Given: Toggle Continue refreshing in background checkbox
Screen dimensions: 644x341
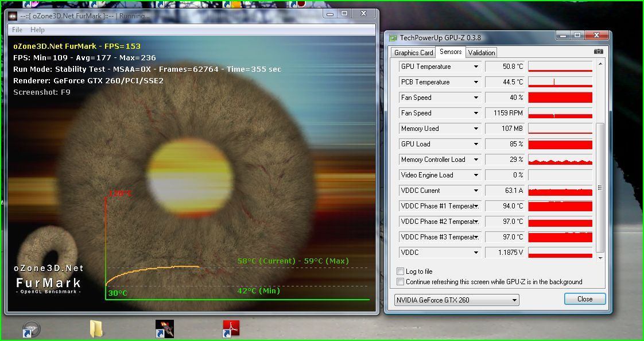Looking at the screenshot, I should tap(400, 282).
